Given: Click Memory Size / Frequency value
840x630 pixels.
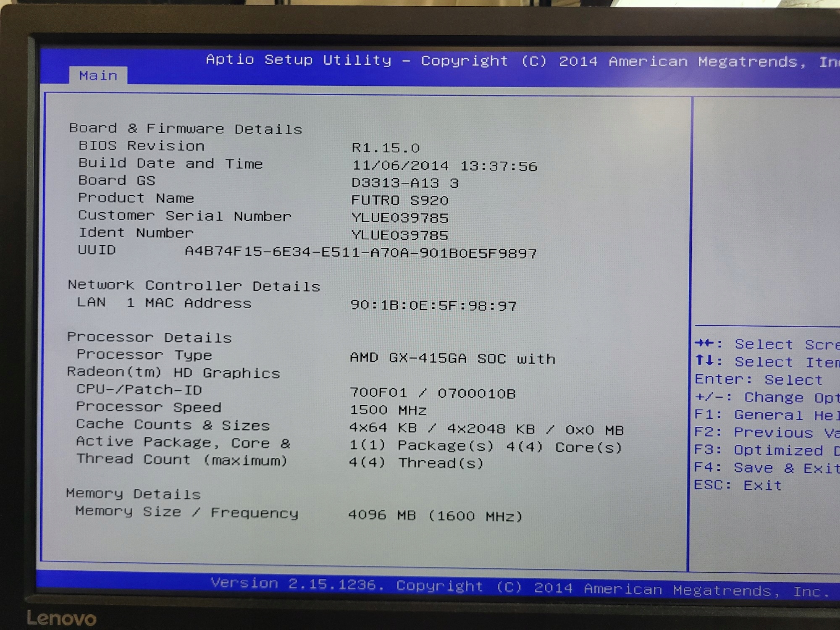Looking at the screenshot, I should point(435,516).
